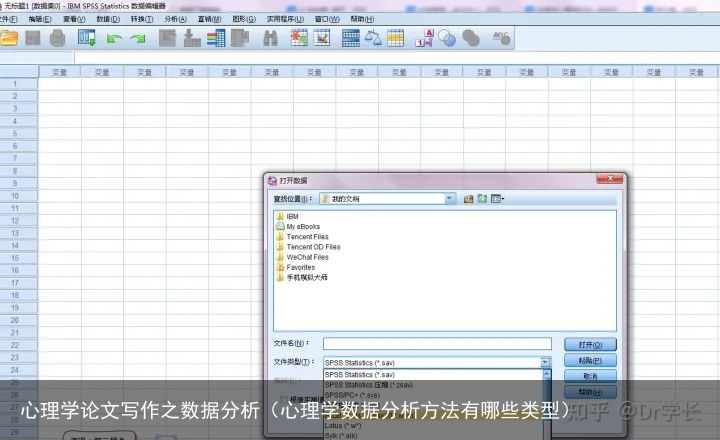720x440 pixels.
Task: Select row header 20 in data grid
Action: [19, 320]
